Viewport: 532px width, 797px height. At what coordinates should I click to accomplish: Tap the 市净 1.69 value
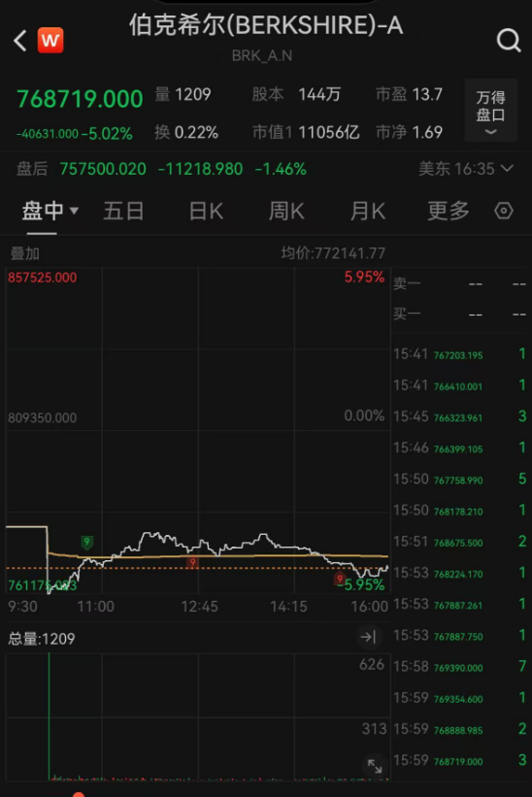(409, 133)
